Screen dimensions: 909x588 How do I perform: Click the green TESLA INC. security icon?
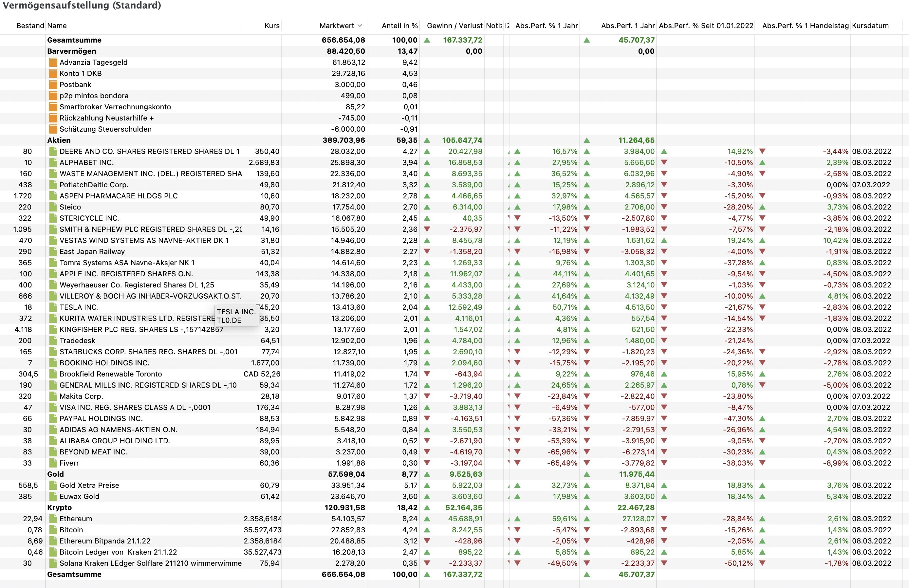coord(53,307)
